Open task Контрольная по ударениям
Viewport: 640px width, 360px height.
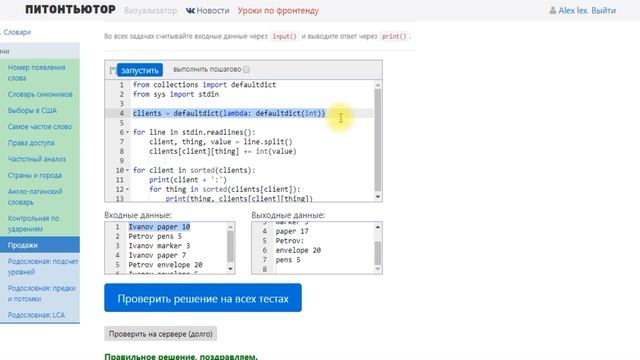click(33, 224)
